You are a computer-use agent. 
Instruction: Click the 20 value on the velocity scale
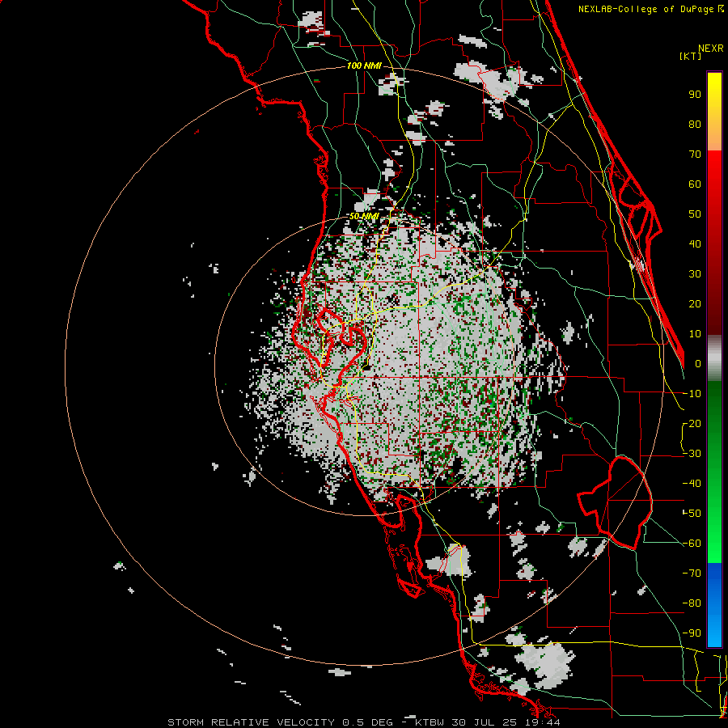coord(695,304)
